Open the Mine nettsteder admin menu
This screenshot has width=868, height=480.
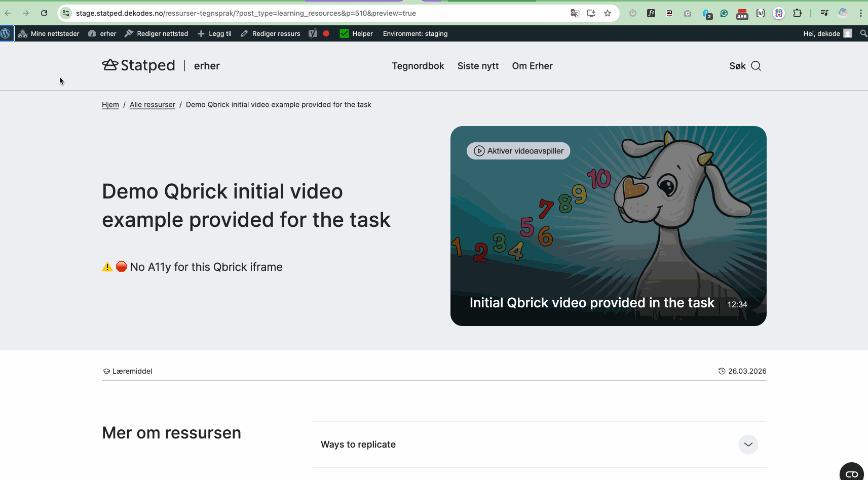pyautogui.click(x=49, y=33)
